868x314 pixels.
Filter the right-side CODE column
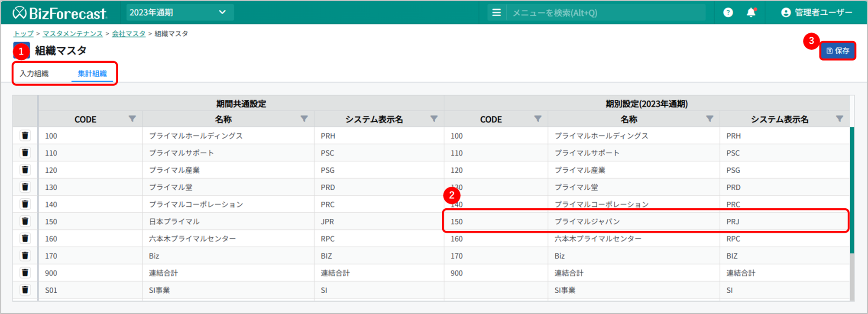tap(538, 119)
